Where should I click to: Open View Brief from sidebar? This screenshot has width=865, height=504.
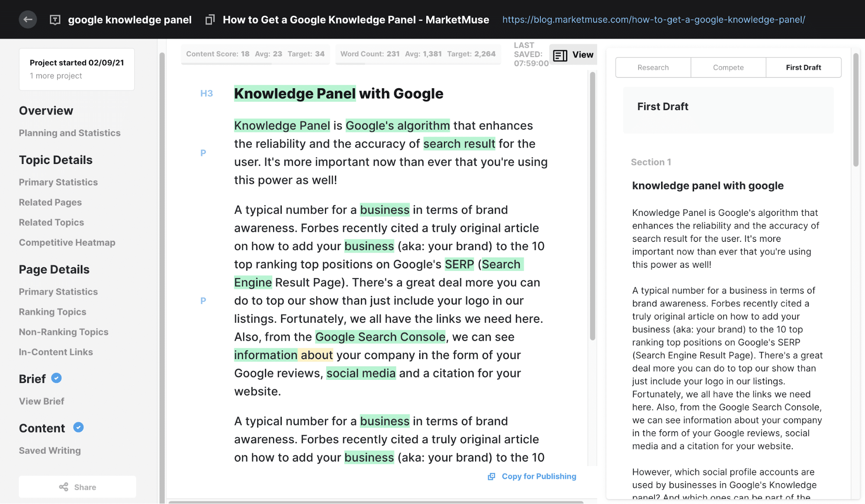click(x=42, y=401)
